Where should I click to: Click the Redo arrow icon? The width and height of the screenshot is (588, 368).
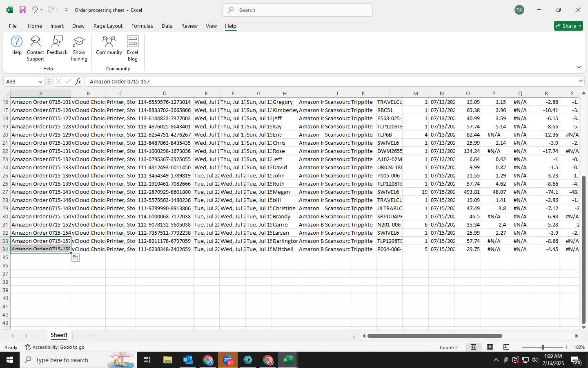[x=50, y=10]
